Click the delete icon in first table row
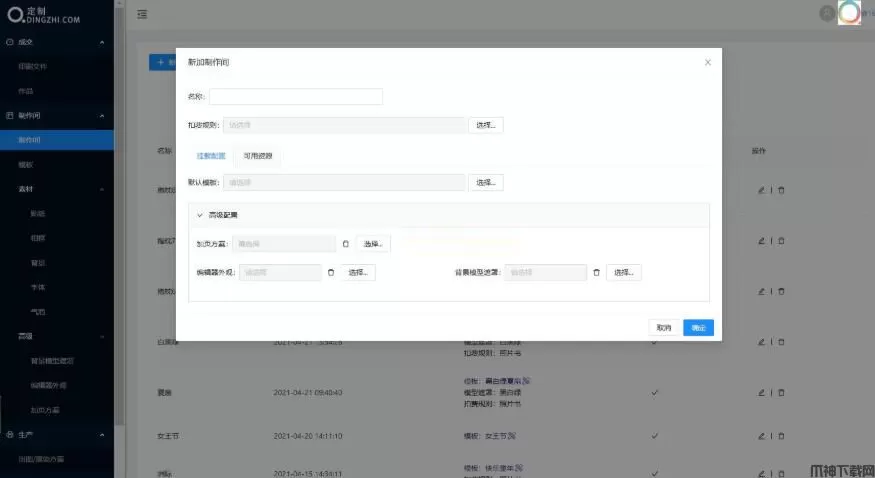 (x=782, y=189)
